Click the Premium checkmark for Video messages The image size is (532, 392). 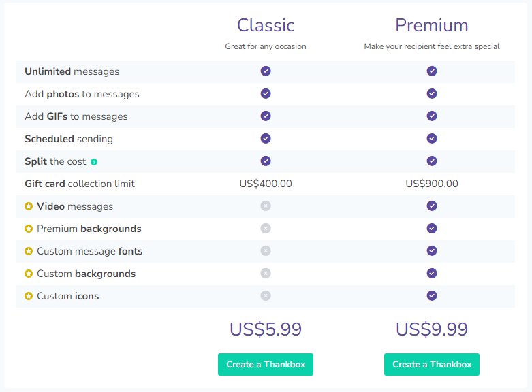coord(432,206)
